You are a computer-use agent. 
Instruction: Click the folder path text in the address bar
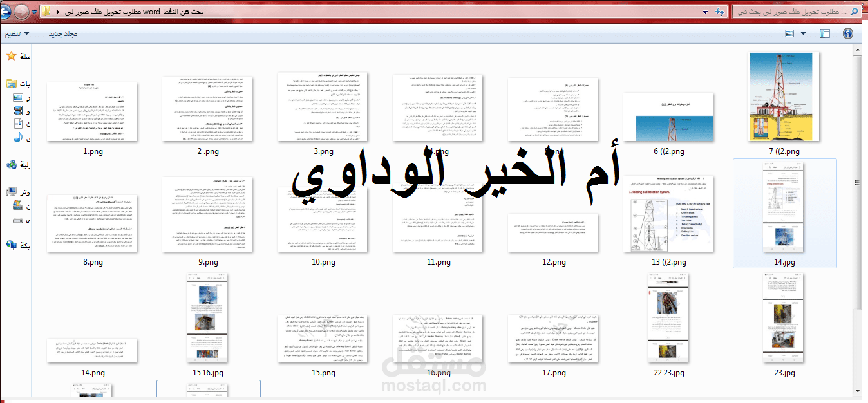[x=134, y=12]
